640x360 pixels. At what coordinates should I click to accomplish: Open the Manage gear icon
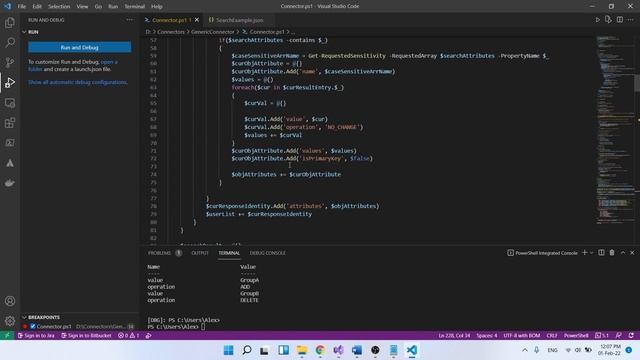(x=10, y=321)
